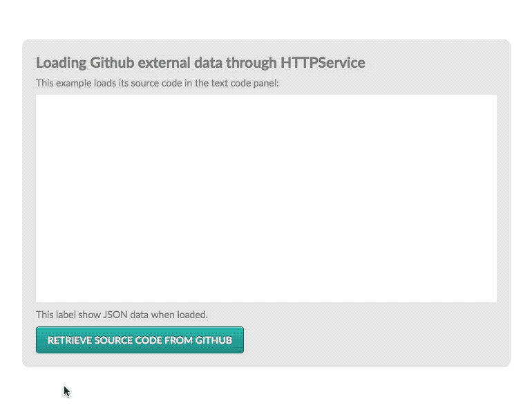The height and width of the screenshot is (408, 532).
Task: Click 'This example' in the description line
Action: (x=61, y=84)
